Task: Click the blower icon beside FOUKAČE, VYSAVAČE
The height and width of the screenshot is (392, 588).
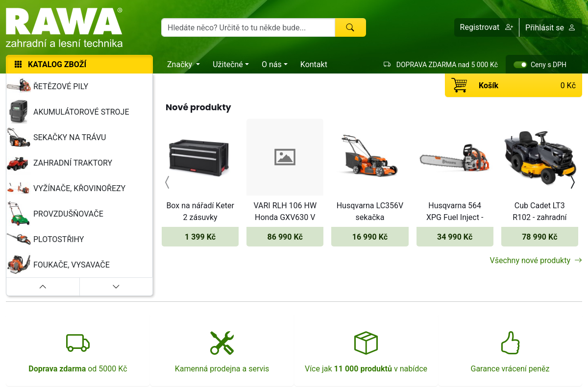Action: [19, 265]
